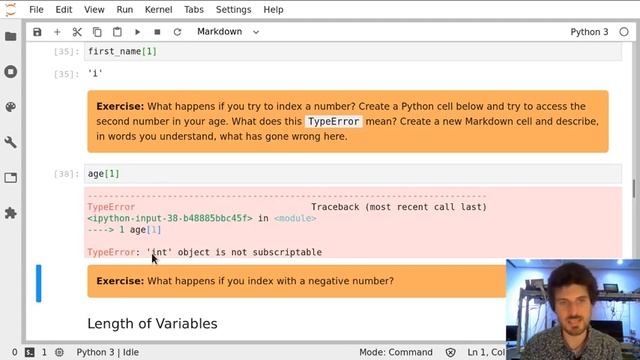
Task: Open the notebook tools wrench panel
Action: 11,142
